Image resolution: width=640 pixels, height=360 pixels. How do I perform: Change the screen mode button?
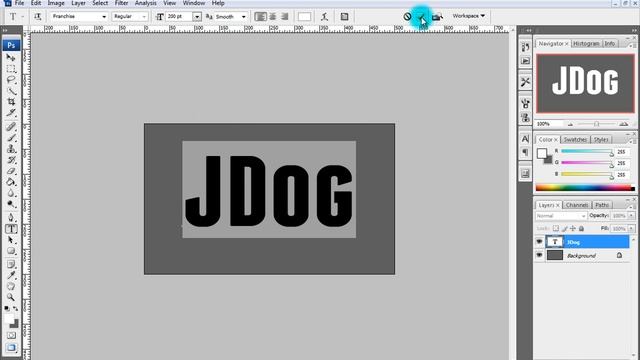(x=11, y=348)
